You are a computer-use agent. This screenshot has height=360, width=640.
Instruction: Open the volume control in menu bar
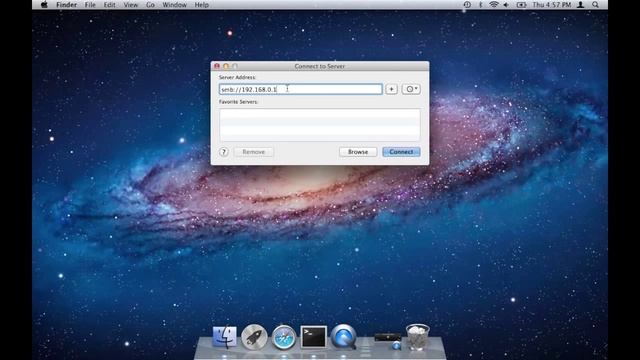tap(506, 5)
